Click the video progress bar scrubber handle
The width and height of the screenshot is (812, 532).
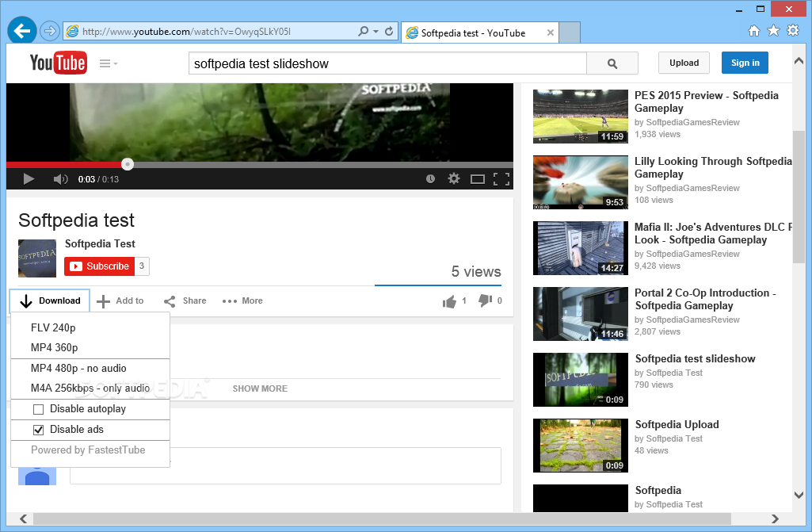[128, 164]
